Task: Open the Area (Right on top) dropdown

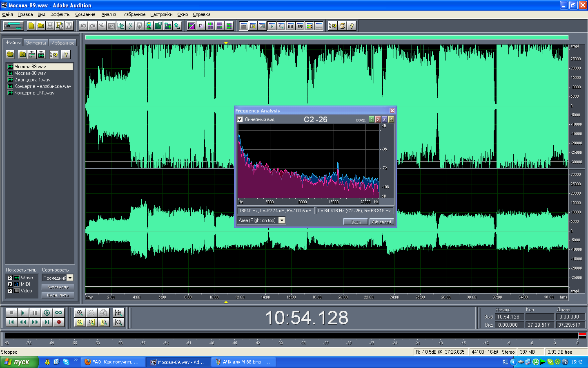Action: coord(282,220)
